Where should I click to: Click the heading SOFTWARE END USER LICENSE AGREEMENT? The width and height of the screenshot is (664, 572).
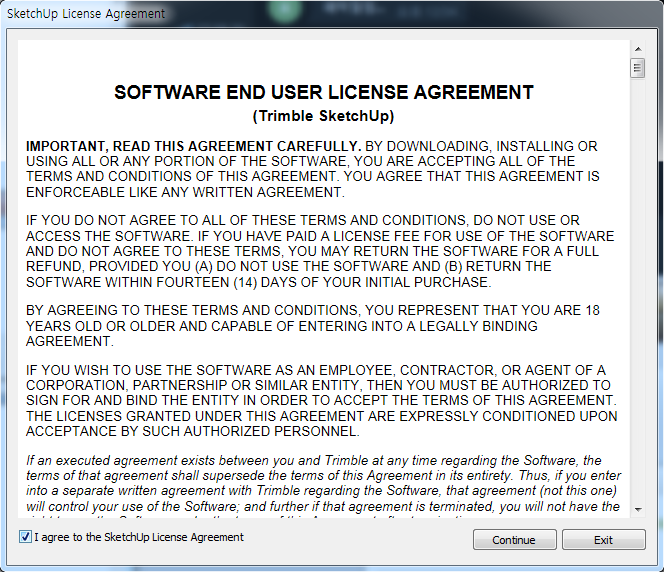[x=324, y=92]
